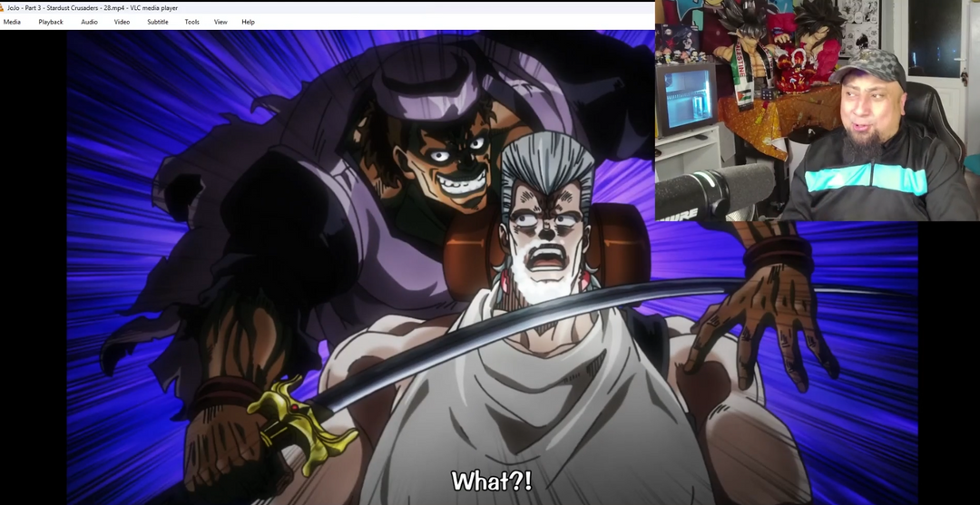This screenshot has width=980, height=505.
Task: Open the Audio menu
Action: 89,22
